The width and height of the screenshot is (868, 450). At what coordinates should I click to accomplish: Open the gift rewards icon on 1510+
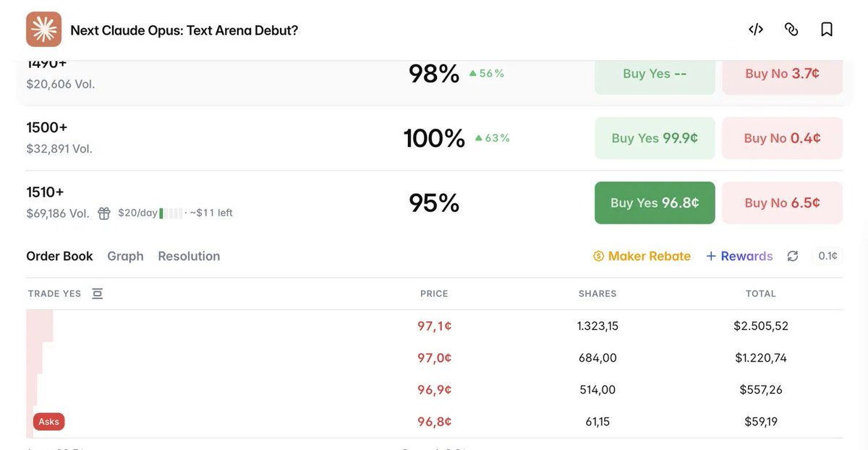(104, 213)
